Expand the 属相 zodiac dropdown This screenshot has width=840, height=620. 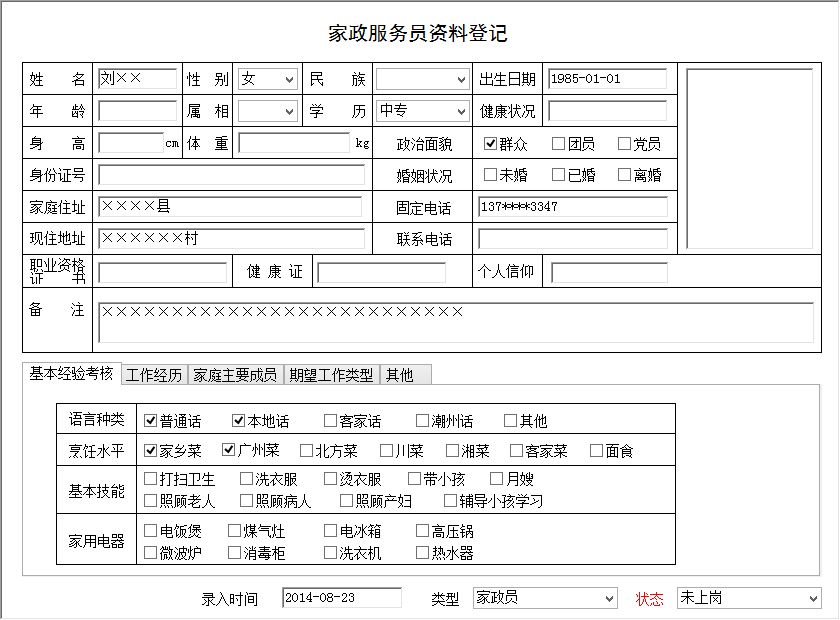pos(267,111)
